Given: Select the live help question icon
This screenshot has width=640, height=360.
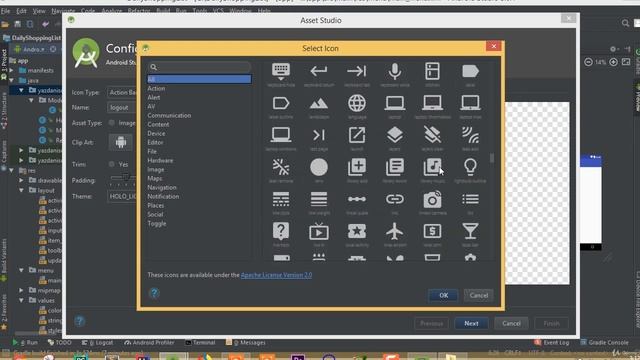Looking at the screenshot, I should [x=281, y=231].
